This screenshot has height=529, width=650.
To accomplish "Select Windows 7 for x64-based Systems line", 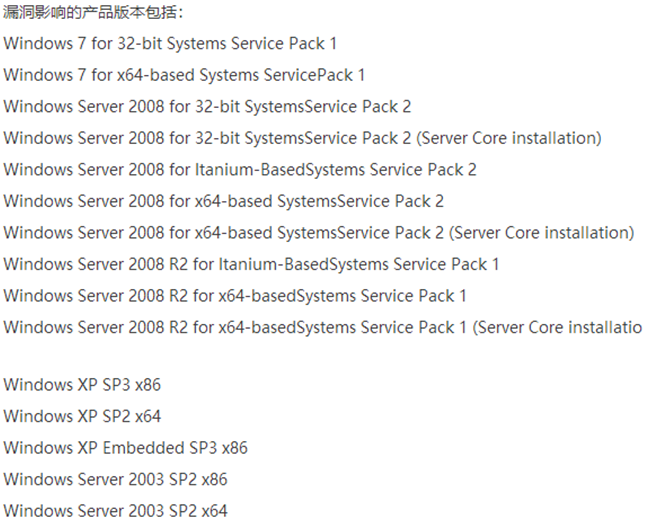I will click(184, 75).
